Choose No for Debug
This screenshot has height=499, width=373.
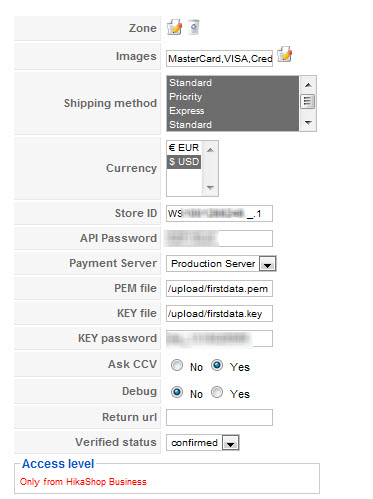[x=177, y=392]
